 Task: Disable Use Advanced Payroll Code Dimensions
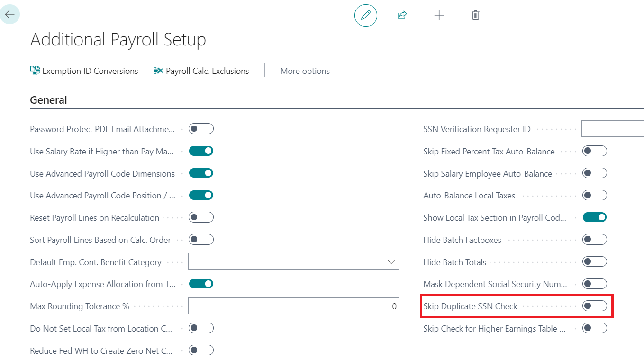click(x=201, y=173)
